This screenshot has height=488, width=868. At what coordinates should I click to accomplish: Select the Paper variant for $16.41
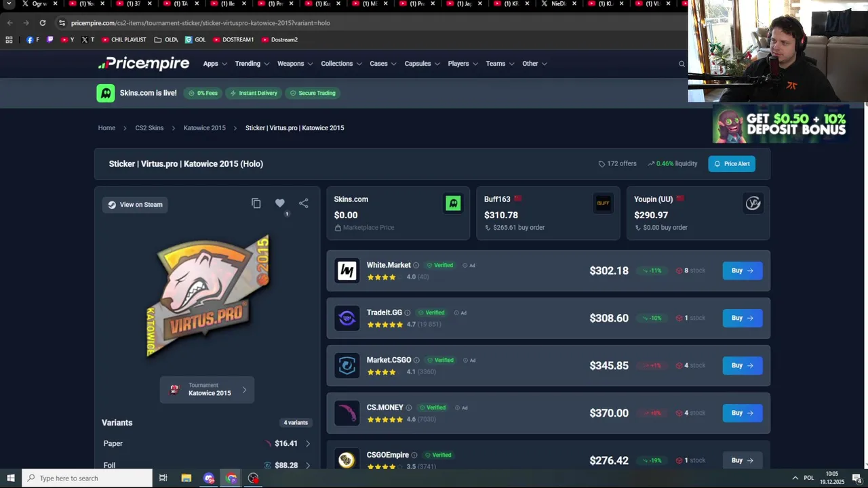(x=207, y=443)
